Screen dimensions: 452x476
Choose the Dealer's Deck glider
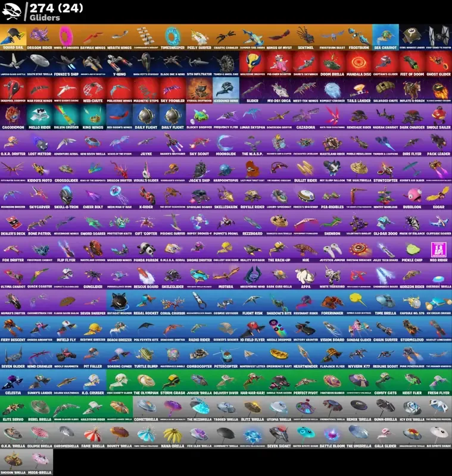tap(13, 223)
